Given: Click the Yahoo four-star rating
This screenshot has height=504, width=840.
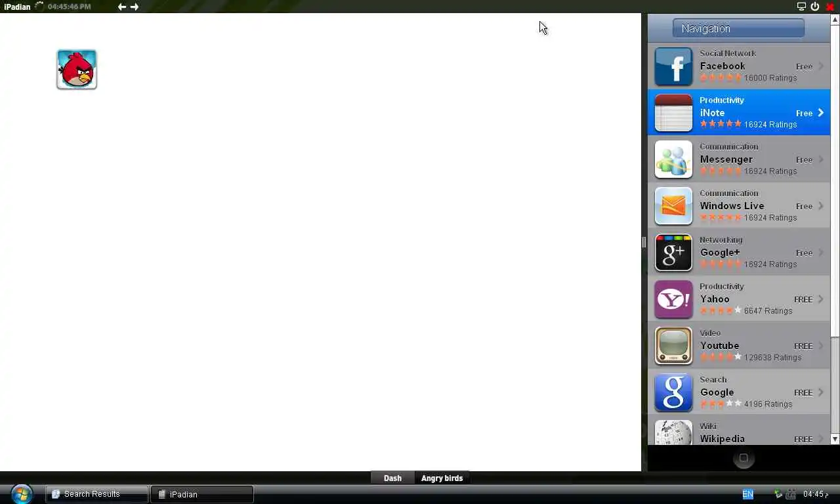Looking at the screenshot, I should coord(721,310).
